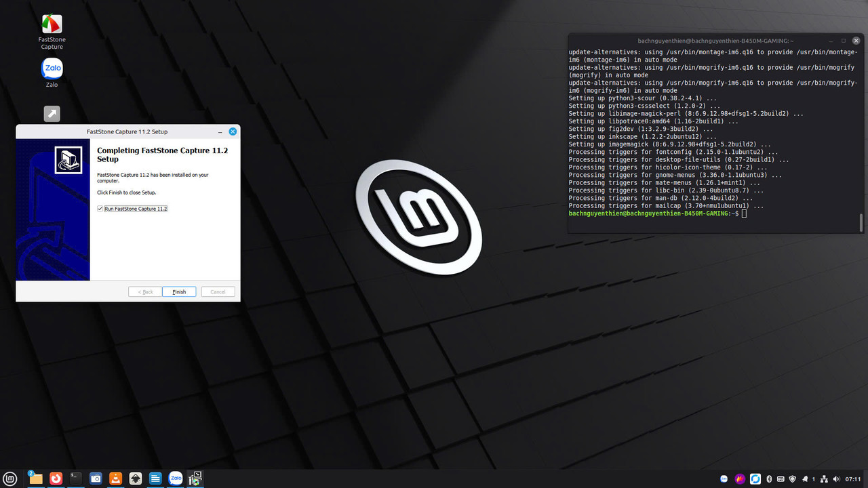Image resolution: width=868 pixels, height=488 pixels.
Task: Click the terminal window scrollbar
Action: tap(861, 222)
